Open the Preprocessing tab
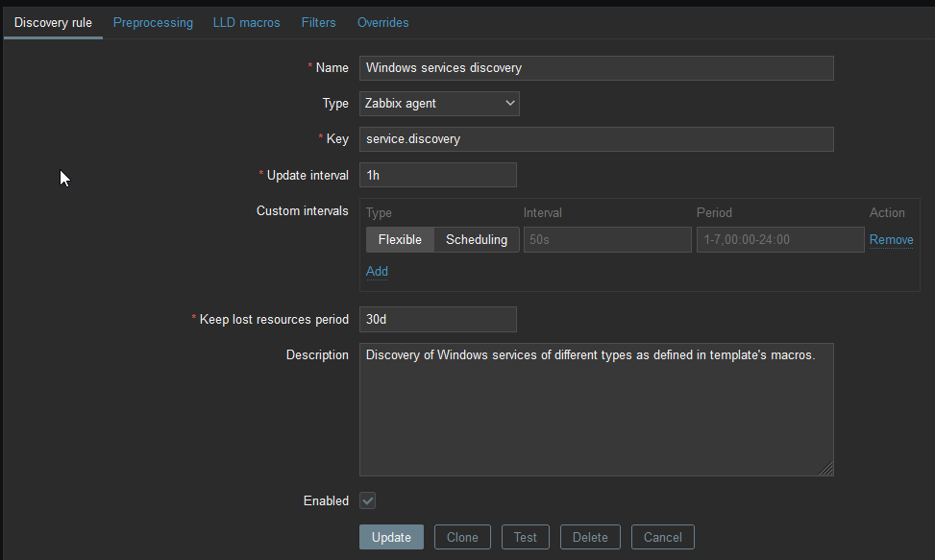Image resolution: width=935 pixels, height=560 pixels. tap(153, 22)
